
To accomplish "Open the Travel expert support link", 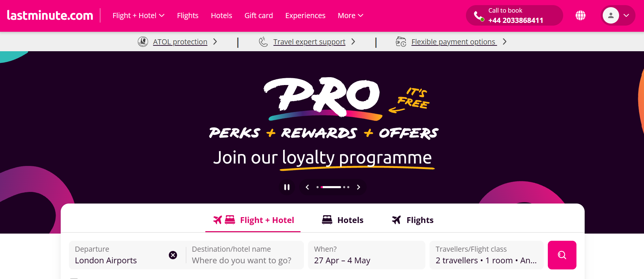I will point(309,42).
